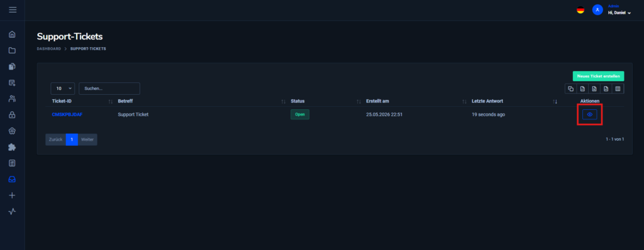Click the plus icon in the sidebar
Viewport: 644px width, 250px height.
[x=12, y=195]
